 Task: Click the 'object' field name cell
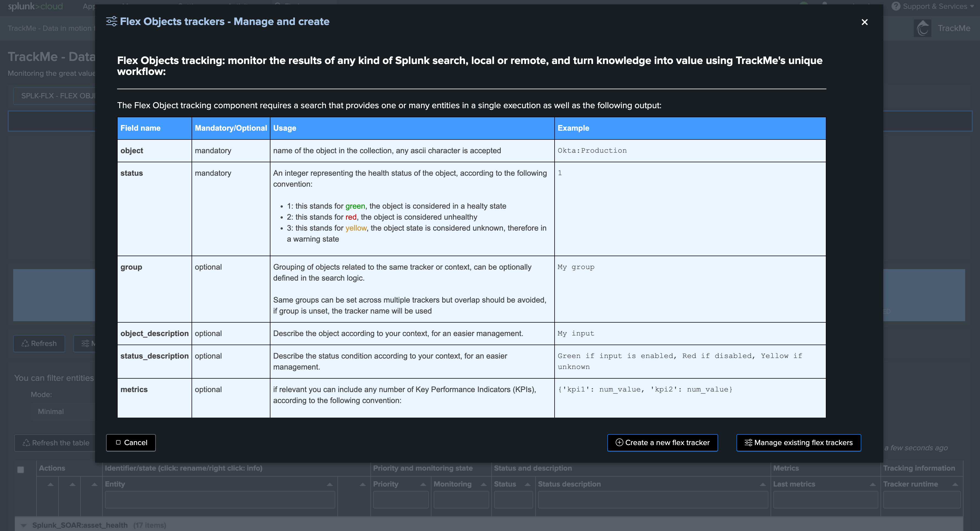click(154, 150)
